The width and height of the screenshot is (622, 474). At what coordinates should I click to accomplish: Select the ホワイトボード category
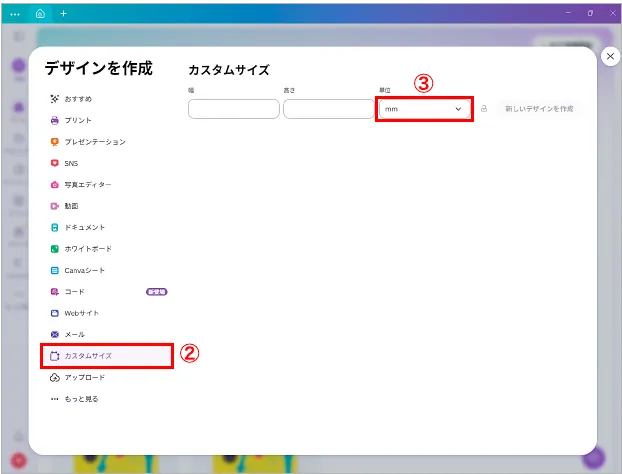pos(107,249)
